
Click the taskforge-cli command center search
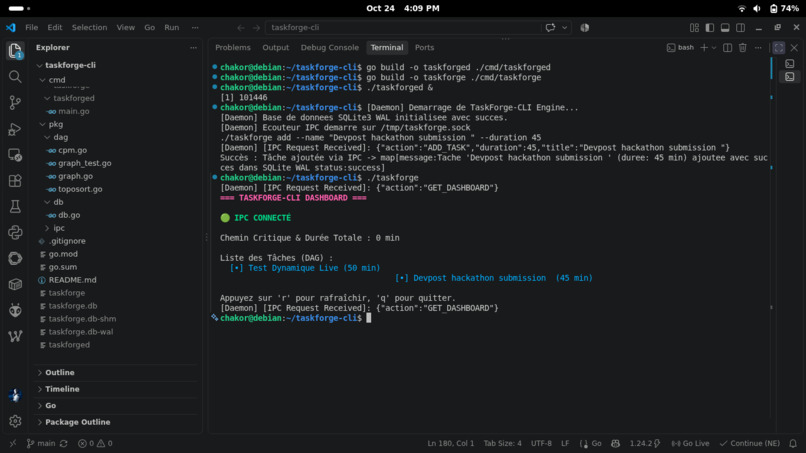pyautogui.click(x=402, y=28)
